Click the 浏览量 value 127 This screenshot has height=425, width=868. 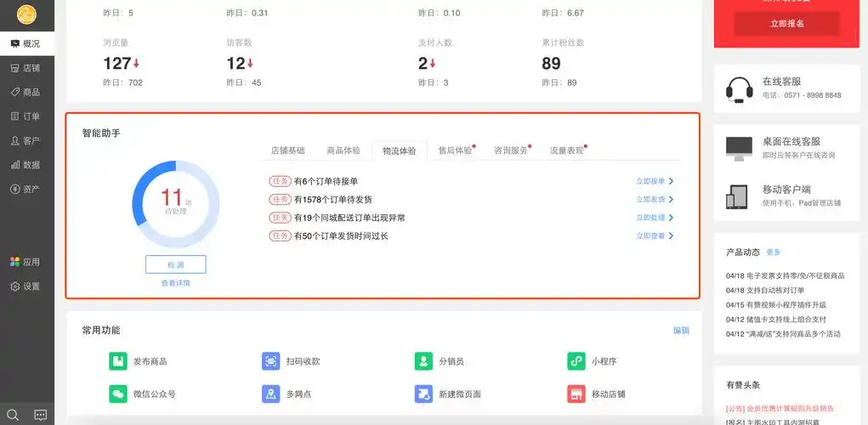(x=116, y=64)
